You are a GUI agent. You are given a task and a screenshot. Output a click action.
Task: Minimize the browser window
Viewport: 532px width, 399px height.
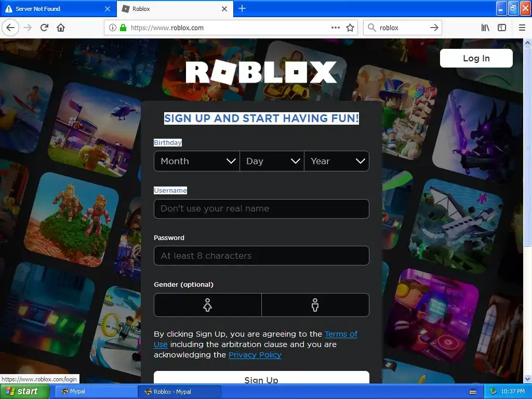click(x=501, y=8)
